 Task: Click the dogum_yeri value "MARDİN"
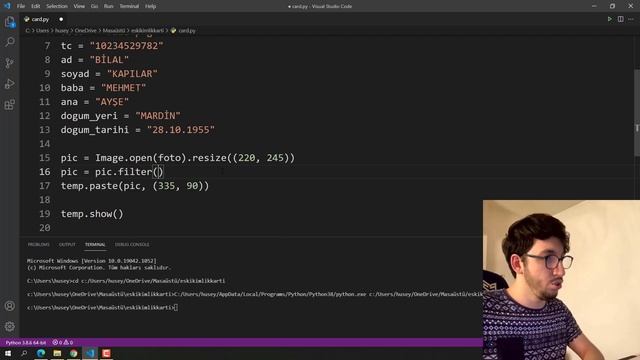158,116
